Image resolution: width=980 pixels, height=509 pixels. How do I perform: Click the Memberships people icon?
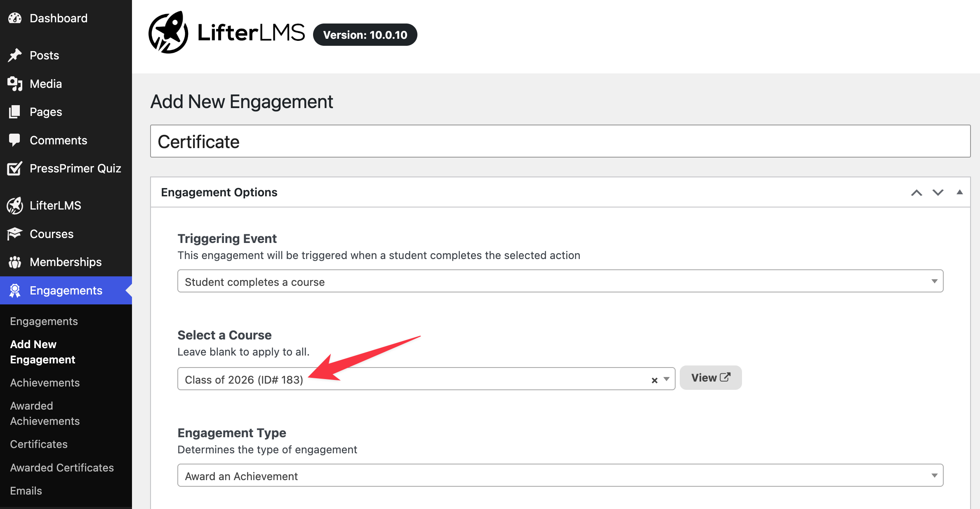click(15, 262)
